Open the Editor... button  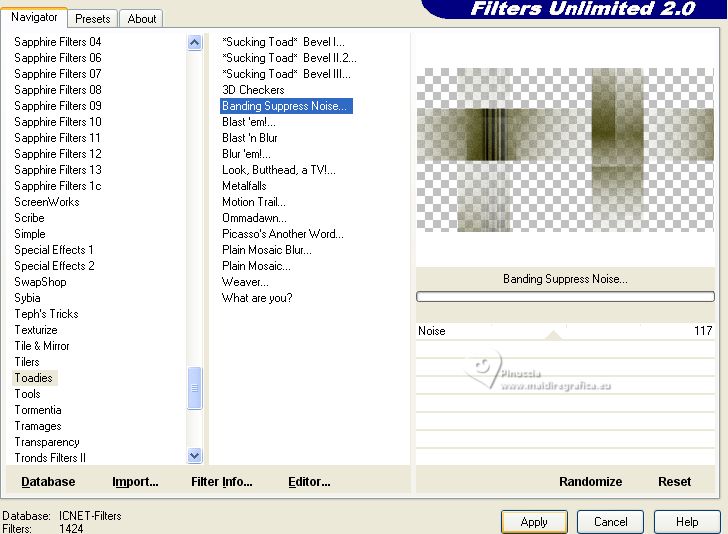click(309, 482)
